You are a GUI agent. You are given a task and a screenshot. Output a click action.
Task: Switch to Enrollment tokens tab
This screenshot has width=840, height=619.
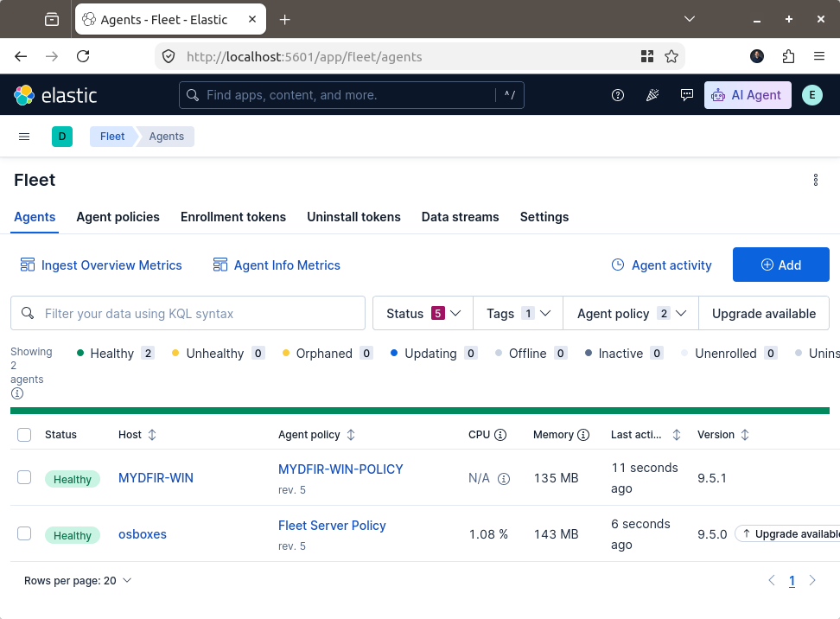tap(233, 217)
